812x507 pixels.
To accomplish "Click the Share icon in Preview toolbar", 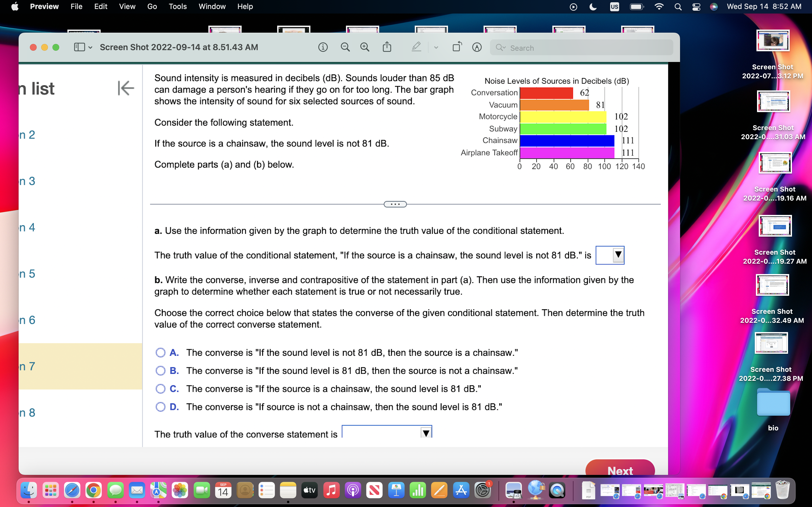I will [x=387, y=47].
